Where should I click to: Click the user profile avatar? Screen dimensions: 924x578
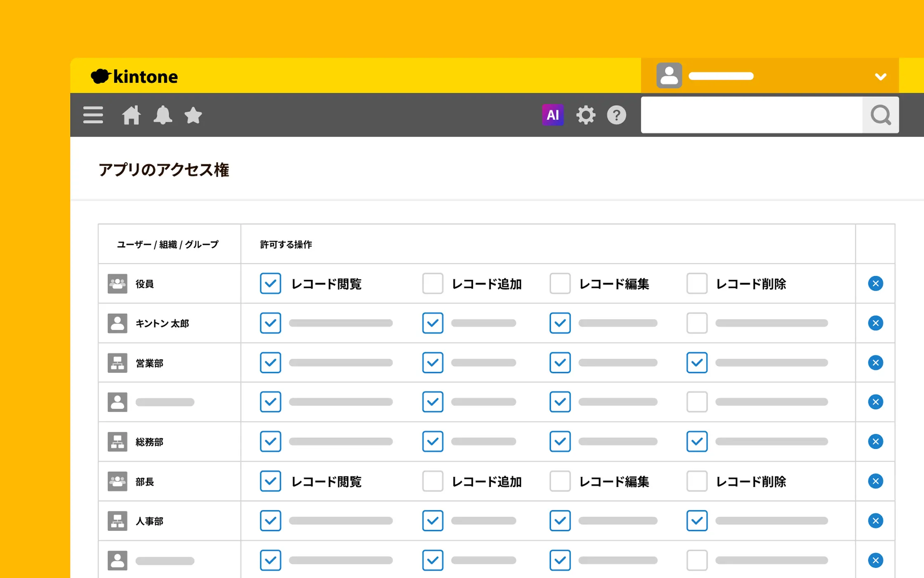point(669,76)
